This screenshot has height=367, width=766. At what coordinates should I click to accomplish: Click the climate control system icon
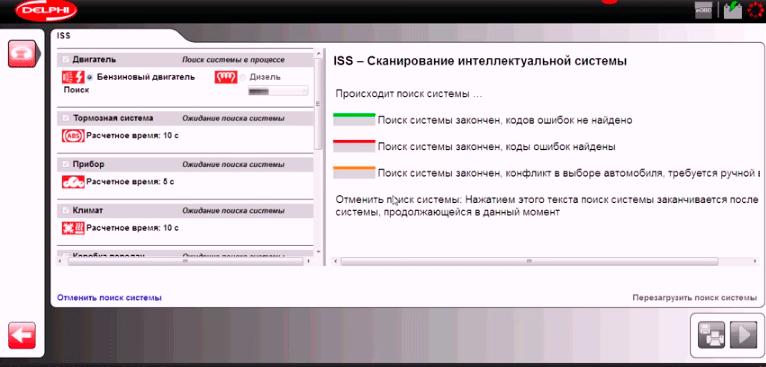click(x=73, y=228)
